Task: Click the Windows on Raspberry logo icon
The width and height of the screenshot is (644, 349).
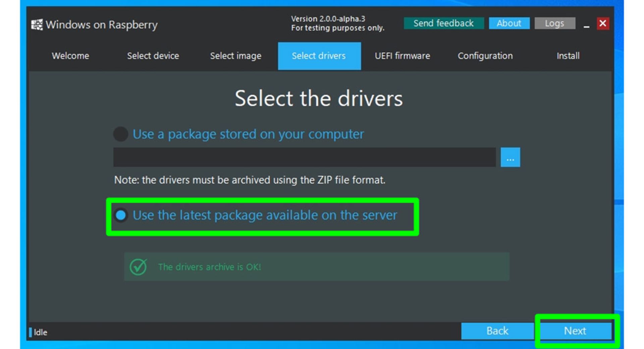Action: [37, 24]
